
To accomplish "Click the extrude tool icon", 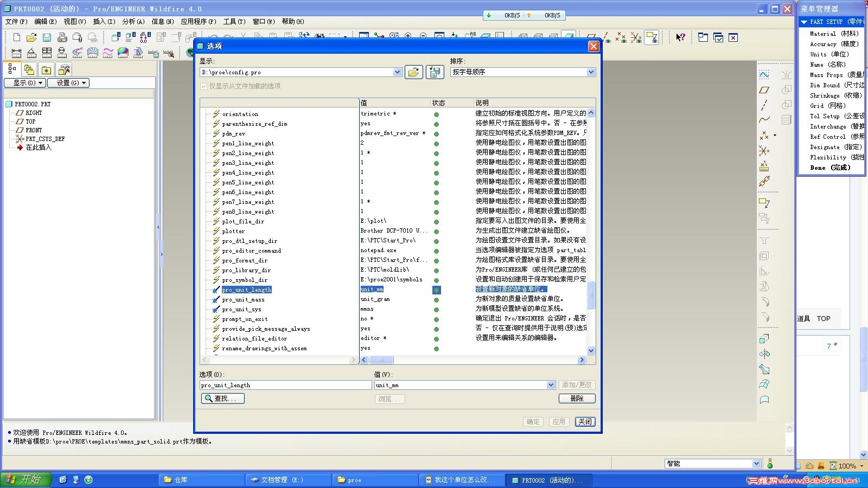I will click(x=764, y=339).
